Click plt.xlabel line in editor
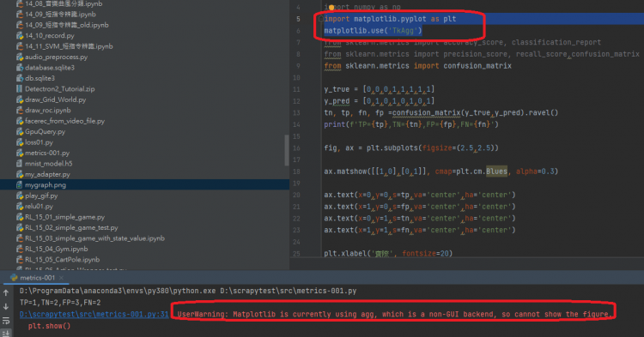This screenshot has height=337, width=644. [x=388, y=254]
